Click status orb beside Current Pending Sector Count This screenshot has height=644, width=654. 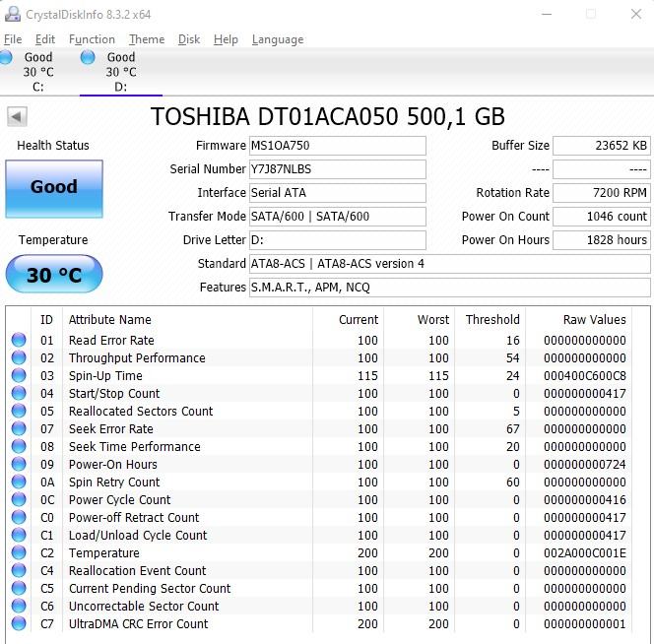[x=19, y=589]
